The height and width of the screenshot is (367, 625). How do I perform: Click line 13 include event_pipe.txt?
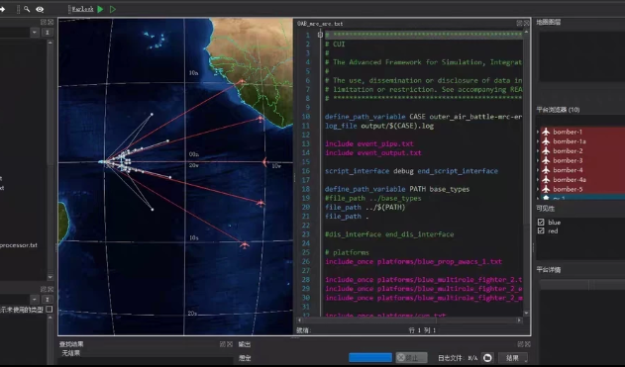(x=369, y=144)
